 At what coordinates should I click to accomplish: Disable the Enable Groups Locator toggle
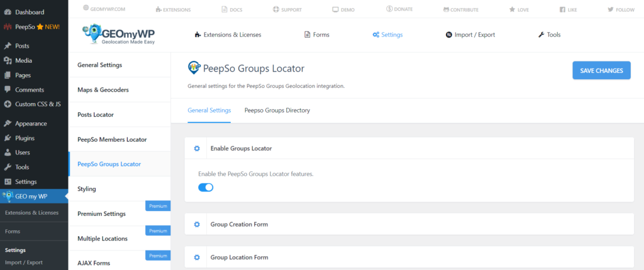point(206,188)
